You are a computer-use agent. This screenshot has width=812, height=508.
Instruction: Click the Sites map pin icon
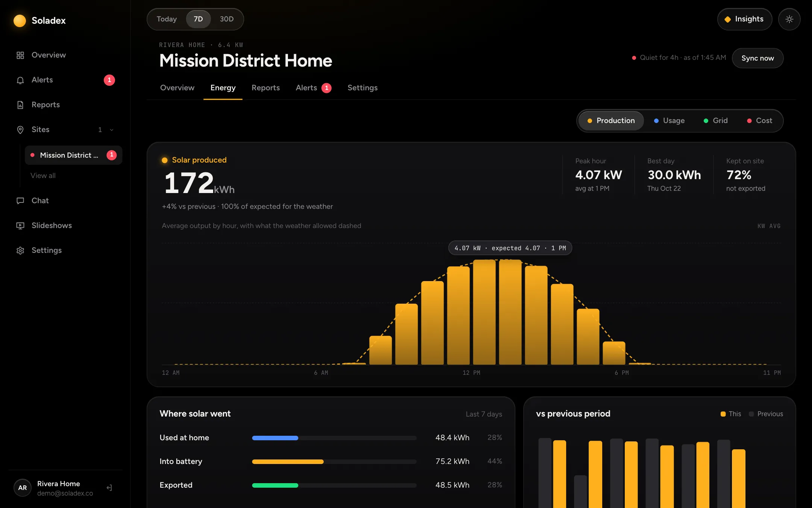click(x=20, y=130)
